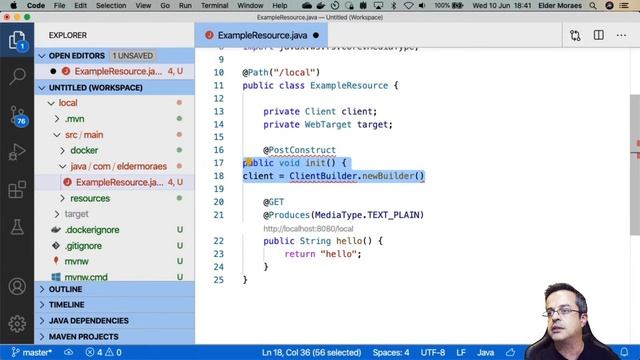This screenshot has width=640, height=360.
Task: Open ExampleResource.java in Open Editors list
Action: click(115, 71)
